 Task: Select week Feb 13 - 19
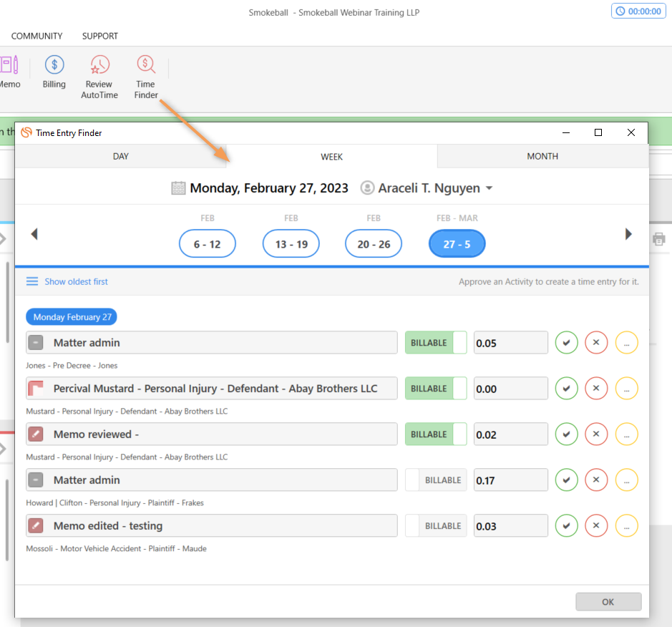pyautogui.click(x=291, y=244)
